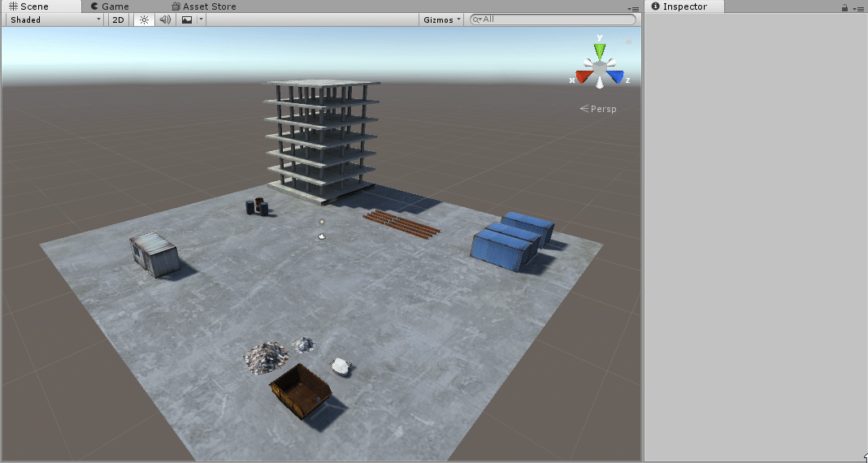Toggle scene effects image icon
The image size is (868, 463).
click(x=187, y=19)
